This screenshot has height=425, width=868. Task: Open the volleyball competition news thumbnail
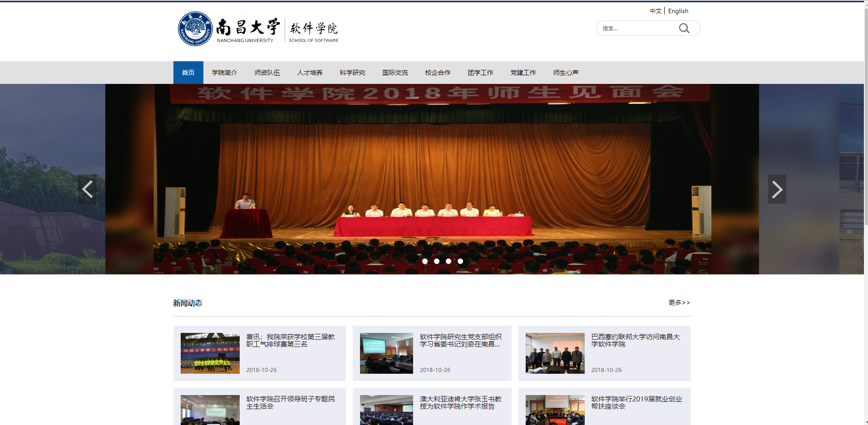point(210,353)
